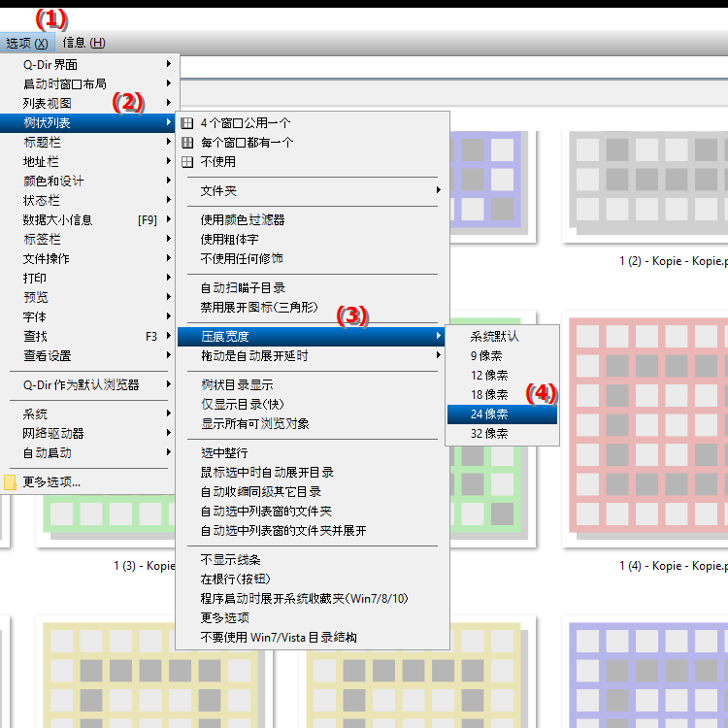Open 更多选项 in tree submenu
The image size is (728, 728).
pyautogui.click(x=312, y=618)
